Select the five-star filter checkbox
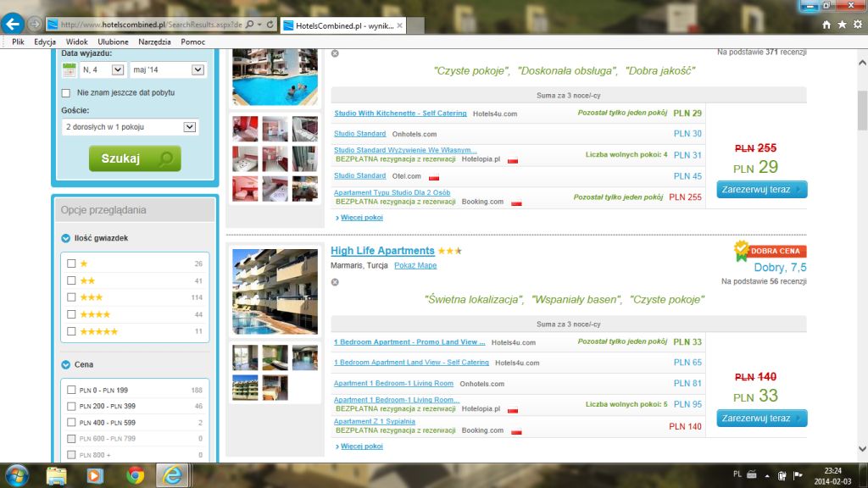The image size is (868, 488). 71,331
